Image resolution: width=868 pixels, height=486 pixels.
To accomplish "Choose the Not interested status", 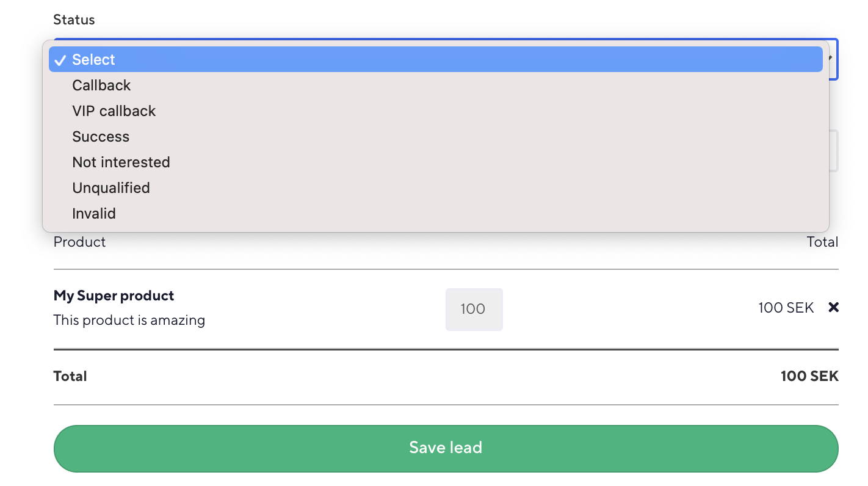I will [121, 162].
